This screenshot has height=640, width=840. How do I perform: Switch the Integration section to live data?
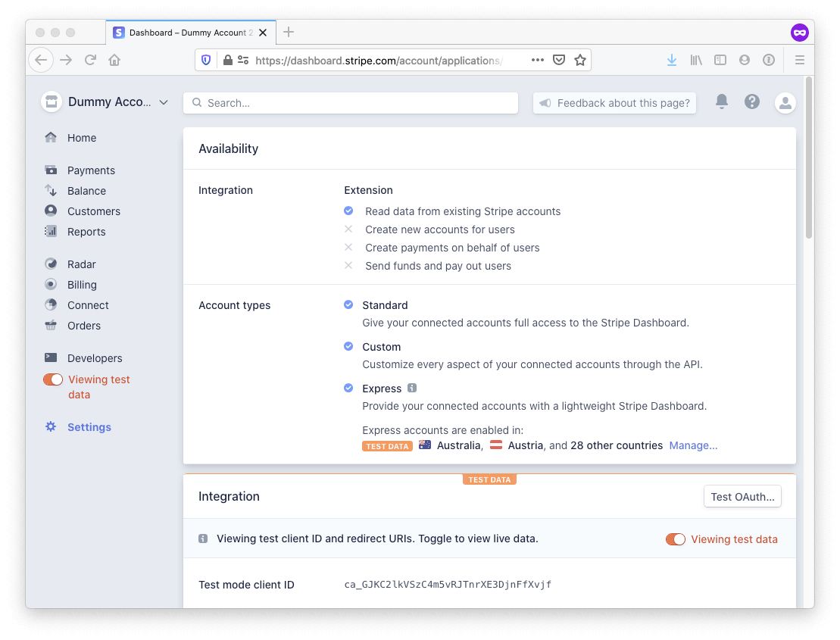(675, 539)
